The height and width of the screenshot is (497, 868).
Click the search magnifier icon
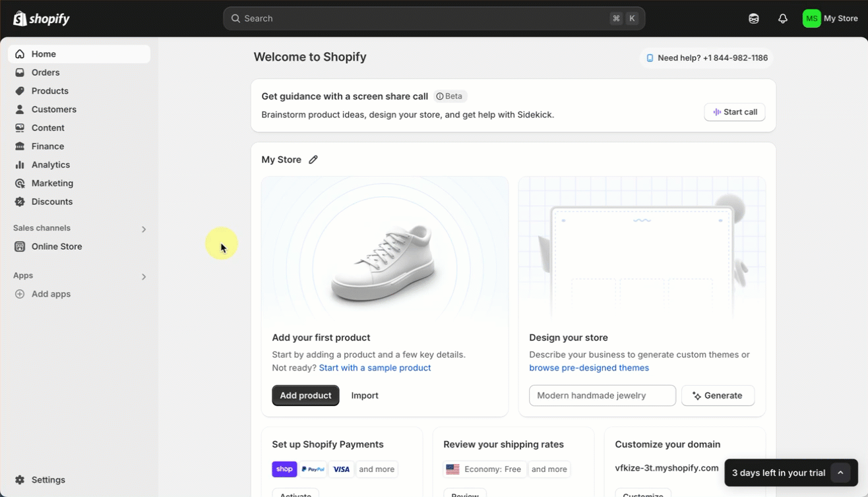(235, 18)
